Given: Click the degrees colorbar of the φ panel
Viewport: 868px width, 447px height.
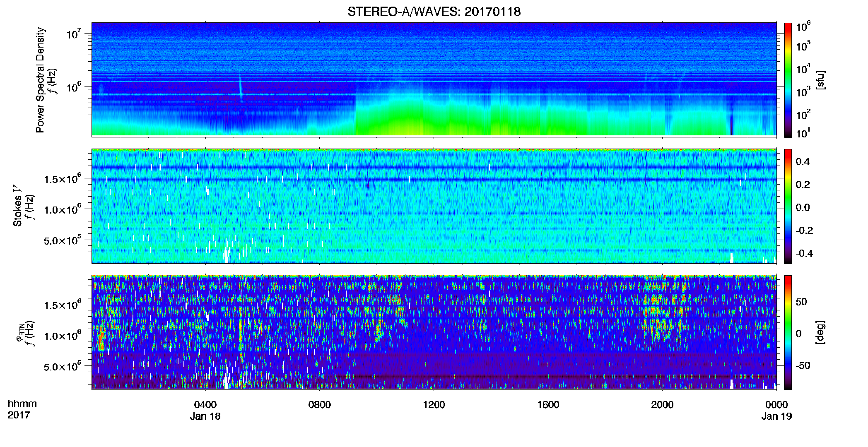Looking at the screenshot, I should (788, 332).
